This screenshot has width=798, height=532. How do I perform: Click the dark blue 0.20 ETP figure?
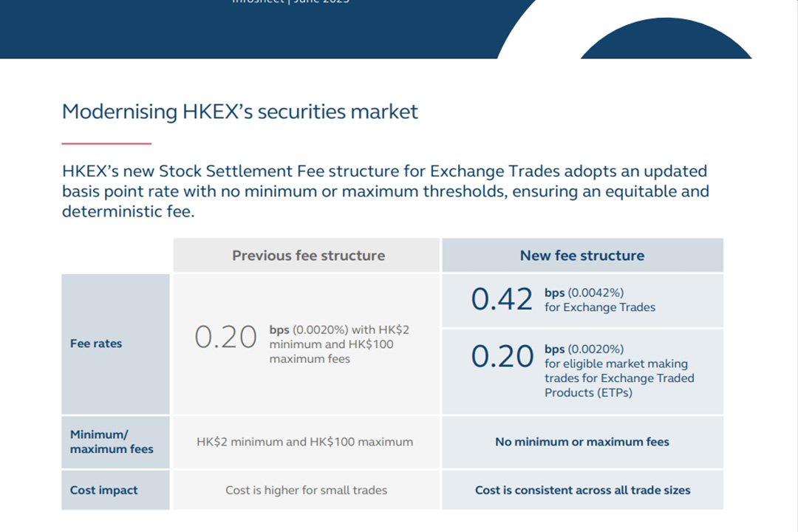(502, 356)
